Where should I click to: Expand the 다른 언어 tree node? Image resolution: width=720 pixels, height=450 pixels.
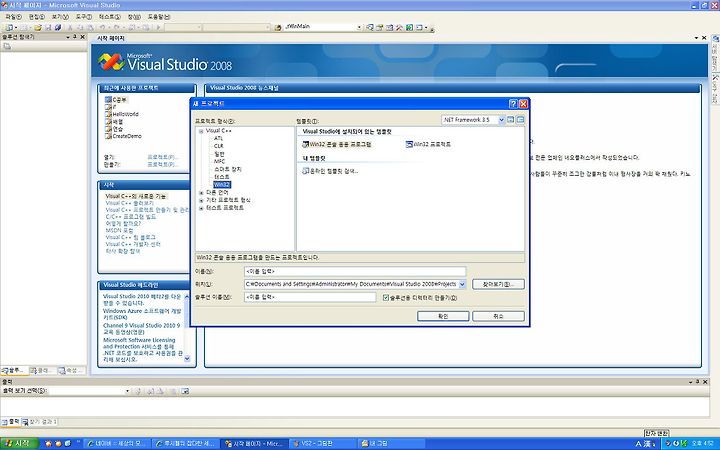click(x=201, y=192)
